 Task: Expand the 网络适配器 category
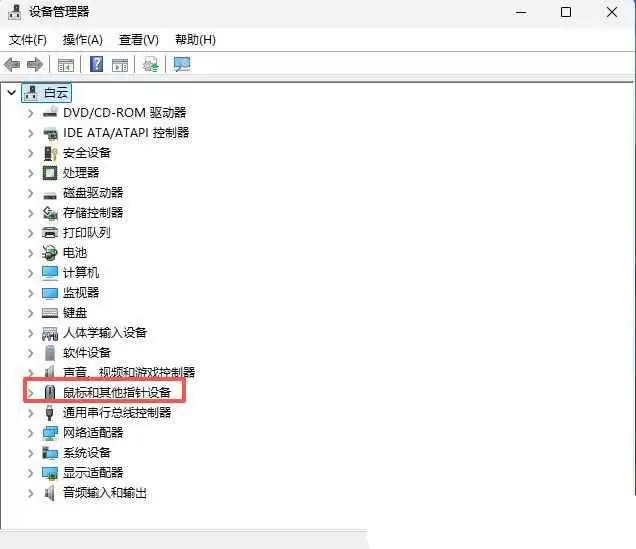coord(30,433)
